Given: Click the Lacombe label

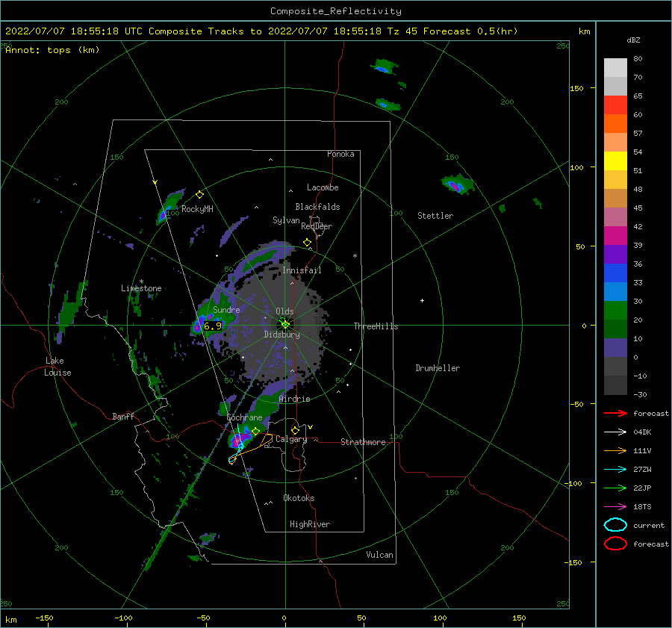Looking at the screenshot, I should click(323, 187).
